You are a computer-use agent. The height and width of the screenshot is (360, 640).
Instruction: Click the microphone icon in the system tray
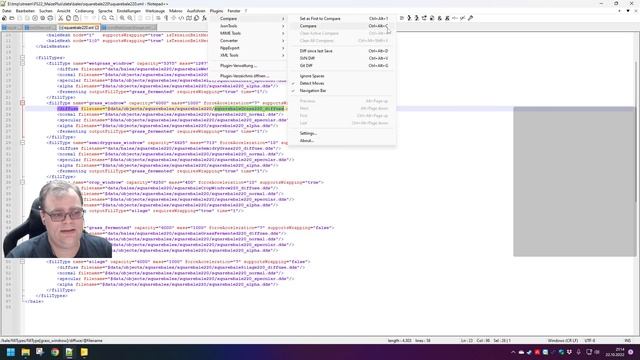click(578, 352)
